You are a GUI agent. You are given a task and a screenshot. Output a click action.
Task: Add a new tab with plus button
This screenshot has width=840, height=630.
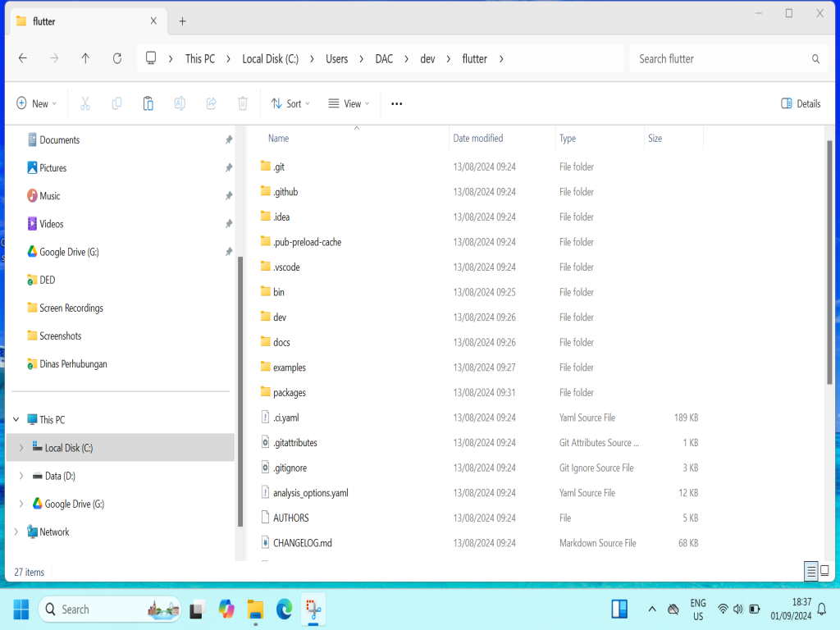pos(182,21)
